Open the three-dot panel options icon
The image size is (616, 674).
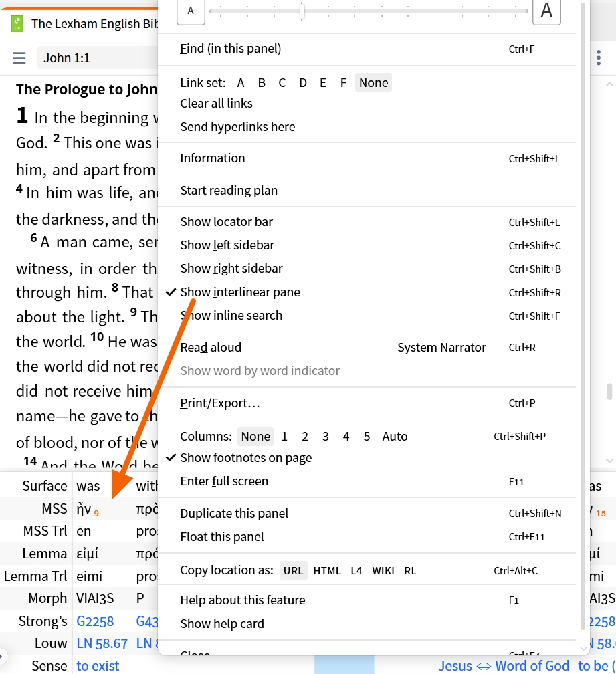click(599, 58)
